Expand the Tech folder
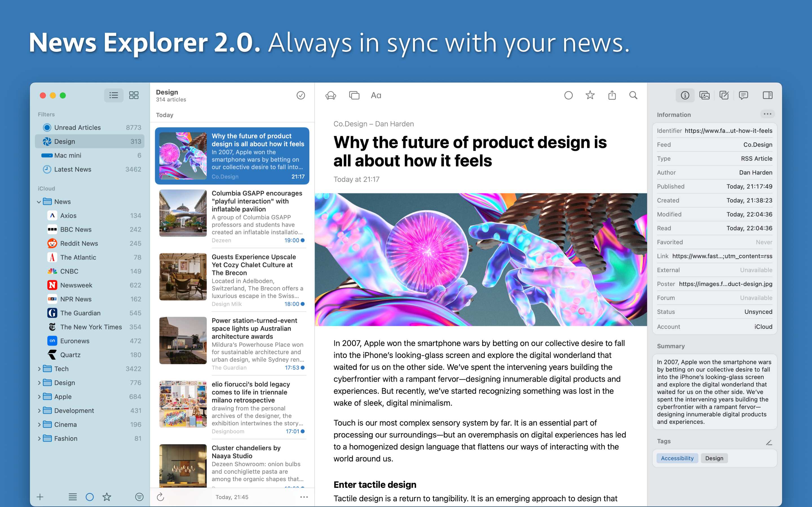 39,369
